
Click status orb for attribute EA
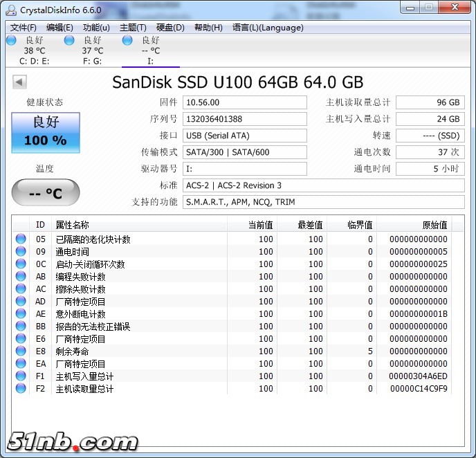tap(21, 363)
